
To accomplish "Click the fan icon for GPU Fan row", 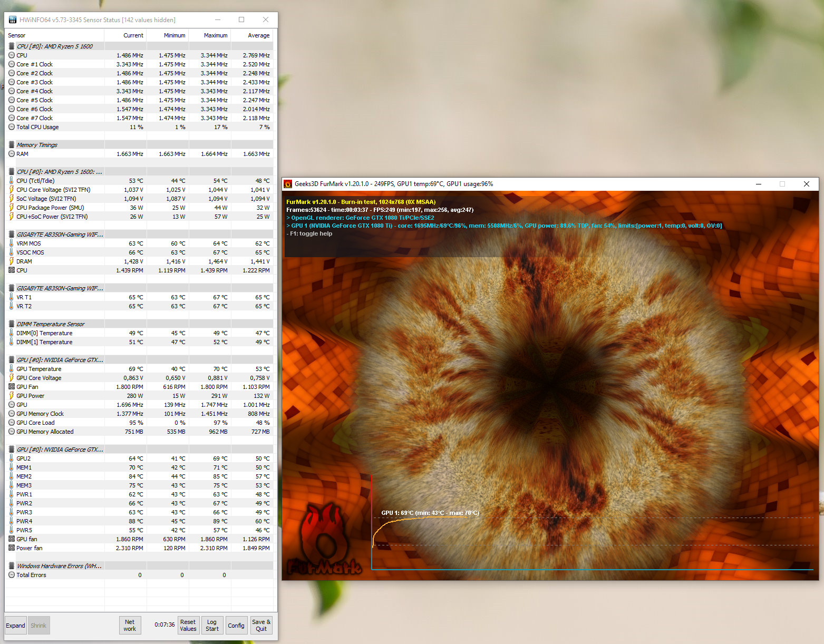I will (12, 387).
